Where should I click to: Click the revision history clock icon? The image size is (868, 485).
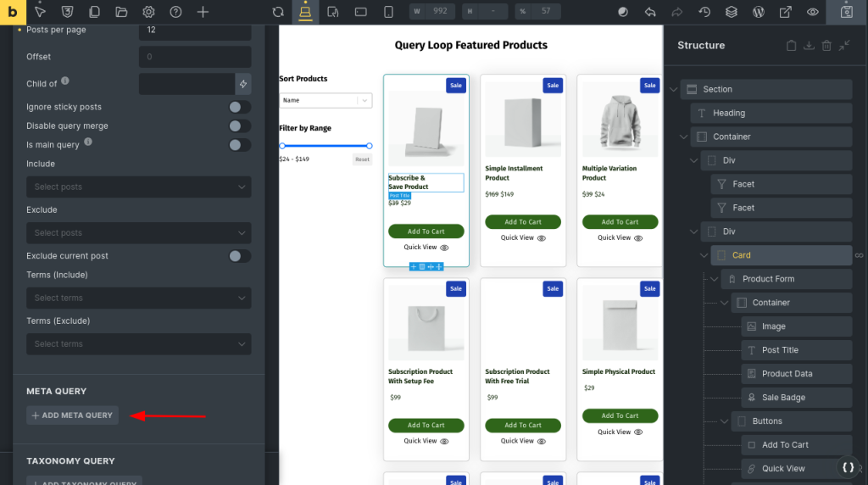(704, 12)
